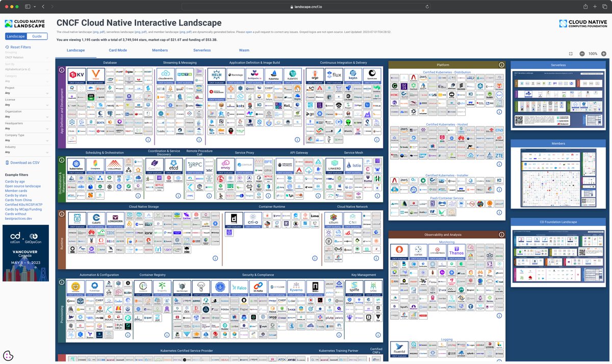The image size is (612, 364).
Task: Click the Safari share button
Action: [585, 7]
